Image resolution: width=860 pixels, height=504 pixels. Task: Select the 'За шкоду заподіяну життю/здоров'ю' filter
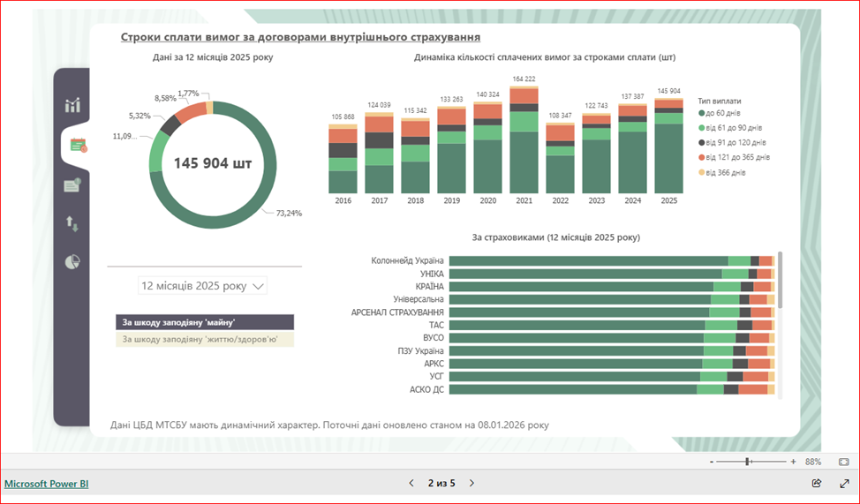point(204,339)
